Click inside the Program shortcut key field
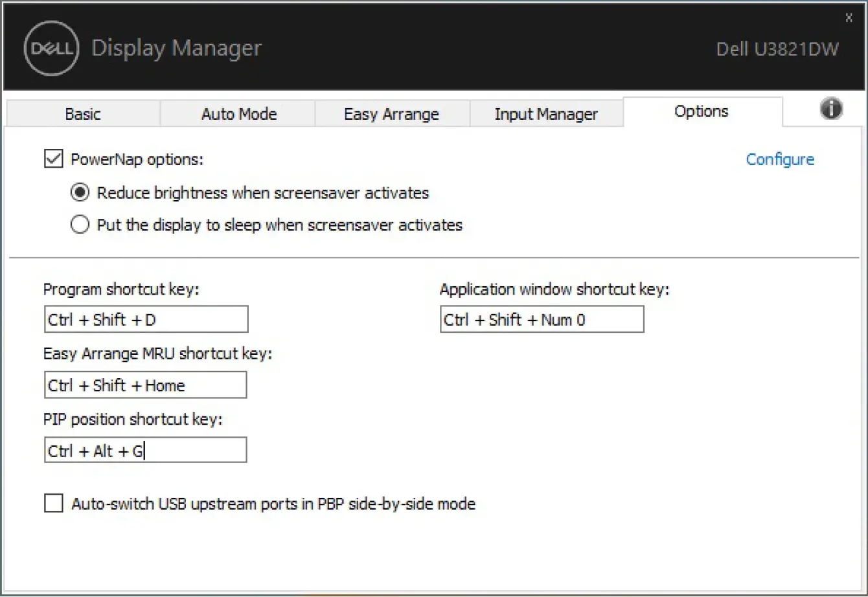Image resolution: width=868 pixels, height=597 pixels. [146, 319]
